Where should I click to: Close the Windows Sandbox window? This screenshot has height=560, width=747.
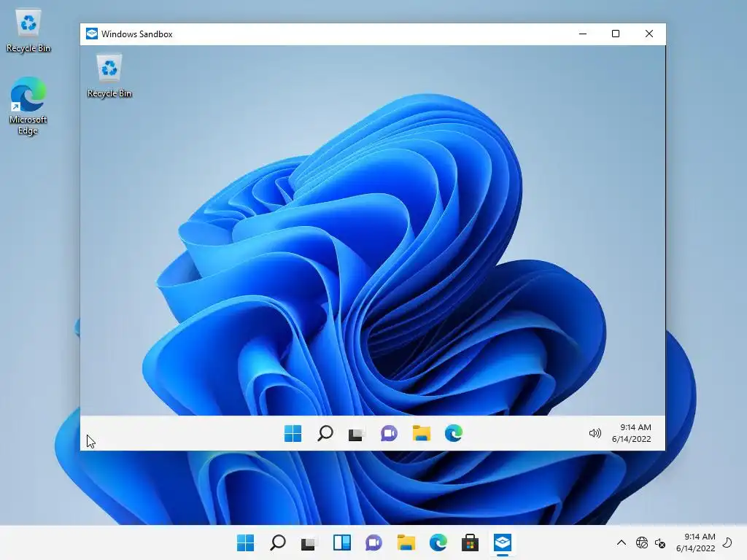[649, 34]
